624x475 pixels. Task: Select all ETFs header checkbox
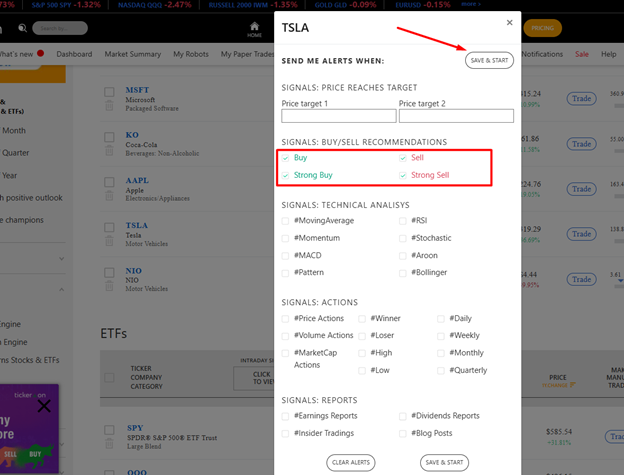coord(109,377)
